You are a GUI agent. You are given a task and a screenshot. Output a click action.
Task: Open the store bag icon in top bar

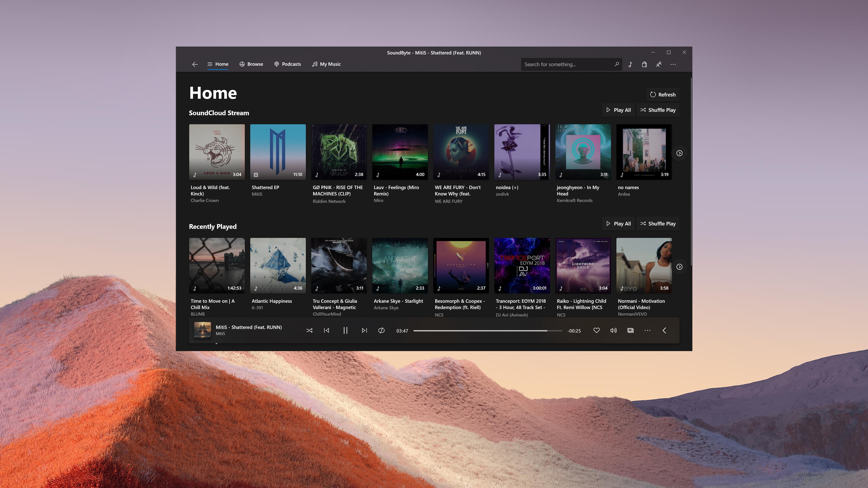pyautogui.click(x=644, y=64)
